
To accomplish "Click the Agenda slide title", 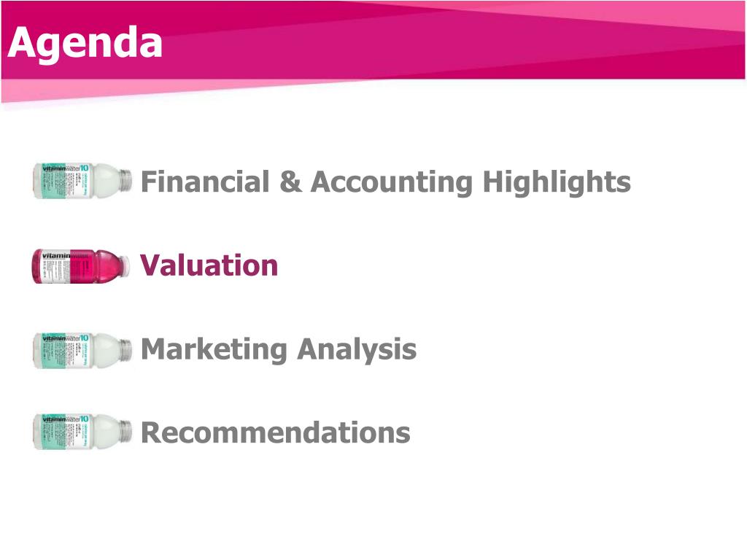I will (x=85, y=44).
